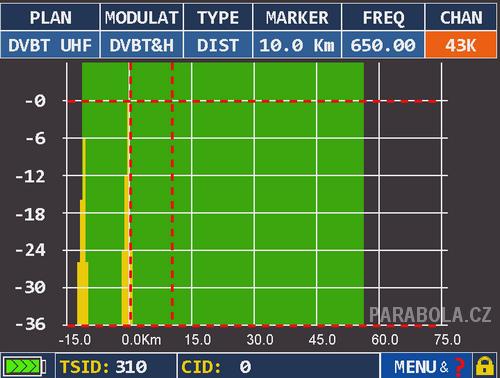Select the CHAN header cell
The width and height of the screenshot is (500, 378).
[x=461, y=17]
